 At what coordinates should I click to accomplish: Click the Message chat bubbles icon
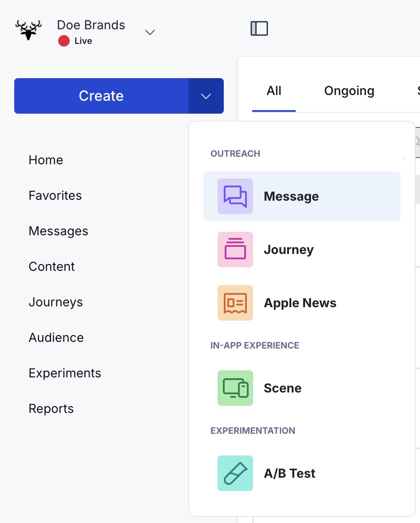235,196
